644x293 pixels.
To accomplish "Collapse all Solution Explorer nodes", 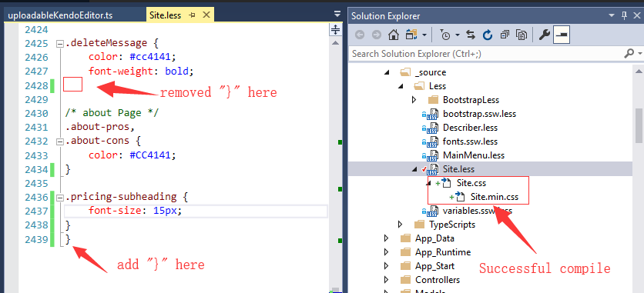I will pos(505,35).
